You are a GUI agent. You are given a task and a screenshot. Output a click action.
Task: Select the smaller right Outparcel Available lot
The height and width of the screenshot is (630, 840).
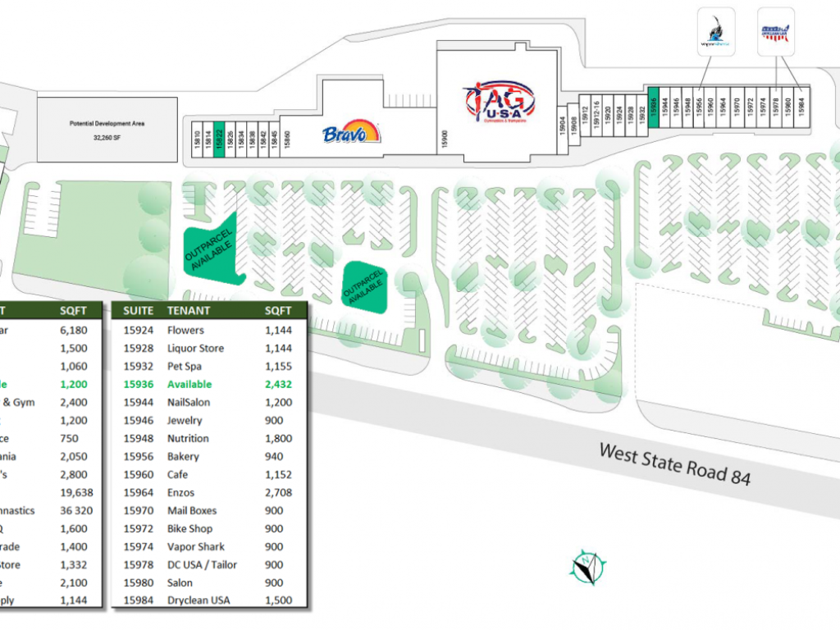(x=364, y=287)
